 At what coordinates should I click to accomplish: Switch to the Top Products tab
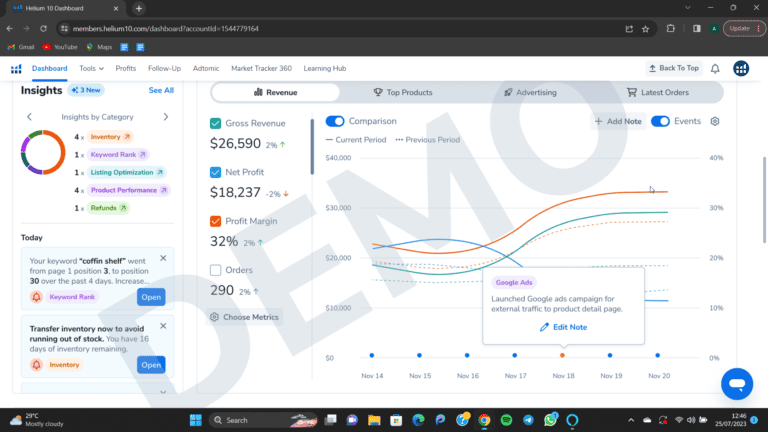403,92
